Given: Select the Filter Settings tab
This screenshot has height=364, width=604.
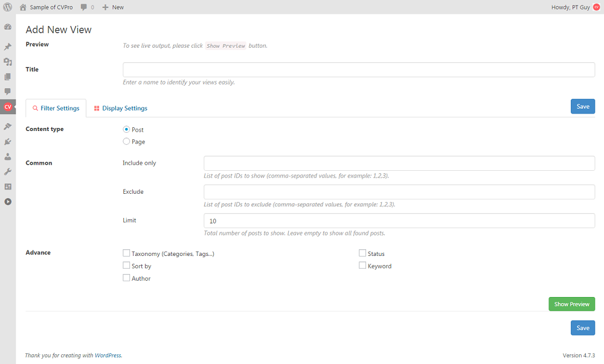Looking at the screenshot, I should pos(56,108).
